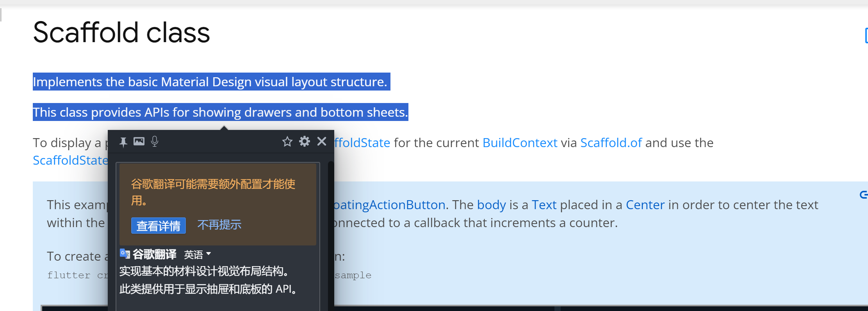Open translator settings via gear icon
This screenshot has width=868, height=311.
pos(305,141)
